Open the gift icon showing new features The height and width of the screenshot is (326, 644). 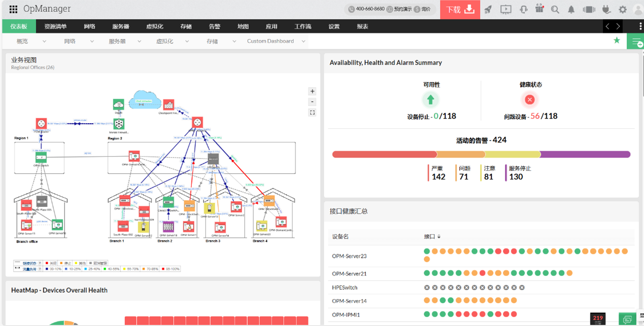539,9
